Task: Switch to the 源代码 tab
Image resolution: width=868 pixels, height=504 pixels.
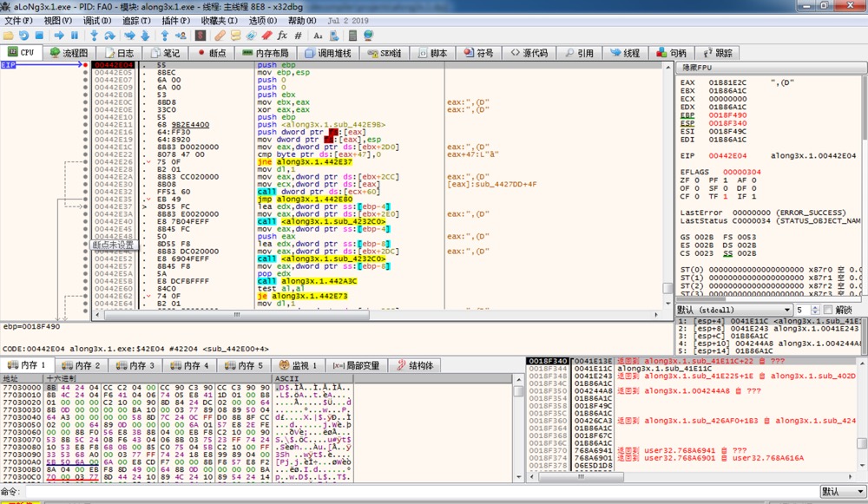Action: [x=529, y=53]
